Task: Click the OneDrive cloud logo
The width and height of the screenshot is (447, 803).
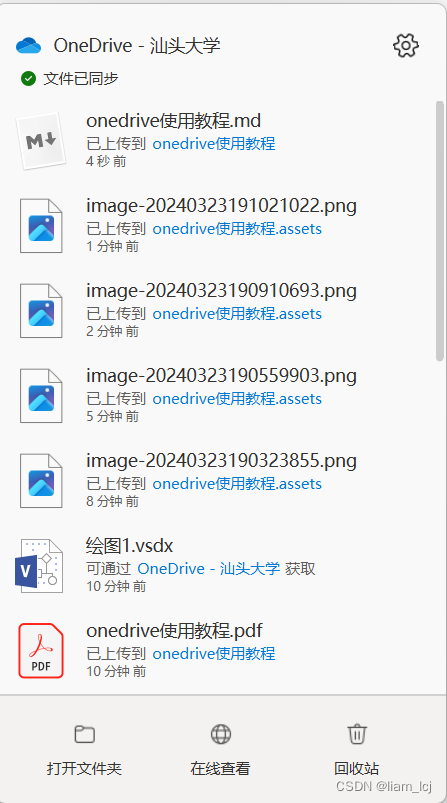Action: [x=28, y=46]
